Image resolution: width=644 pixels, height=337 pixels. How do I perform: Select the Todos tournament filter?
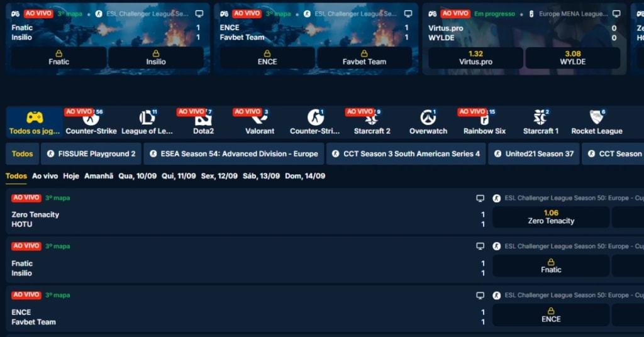click(22, 153)
